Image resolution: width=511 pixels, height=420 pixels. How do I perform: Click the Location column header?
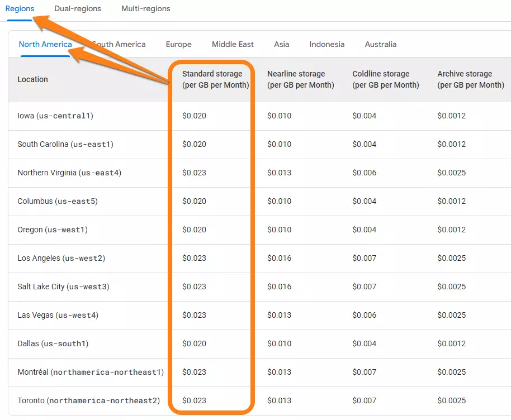click(32, 79)
